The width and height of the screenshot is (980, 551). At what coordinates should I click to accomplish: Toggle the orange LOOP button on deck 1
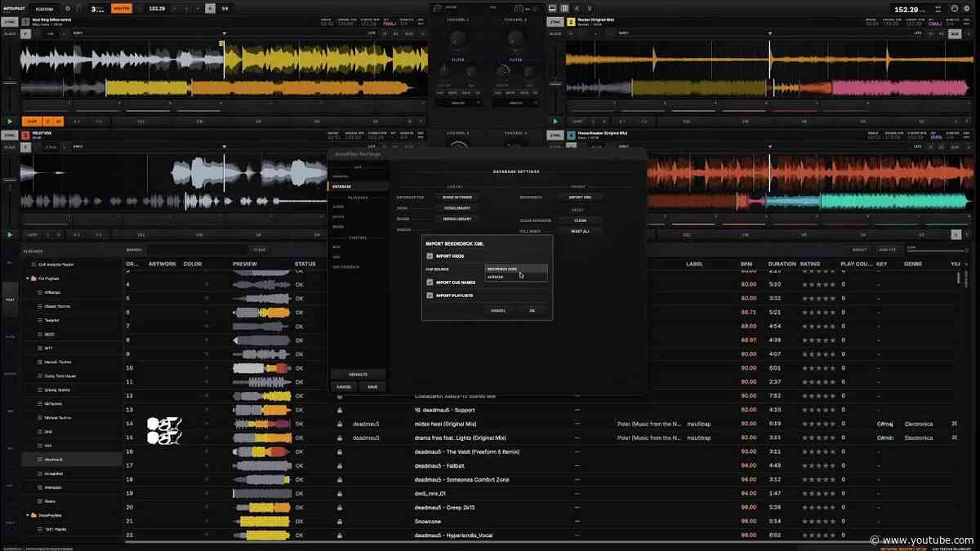[x=31, y=121]
